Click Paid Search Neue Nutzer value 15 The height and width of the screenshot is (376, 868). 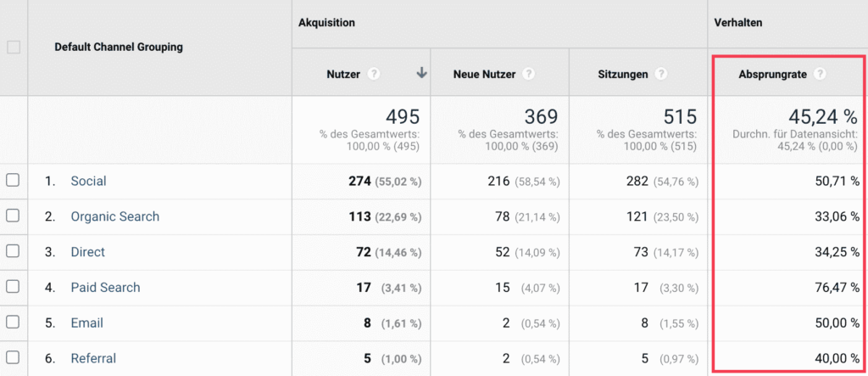[503, 287]
